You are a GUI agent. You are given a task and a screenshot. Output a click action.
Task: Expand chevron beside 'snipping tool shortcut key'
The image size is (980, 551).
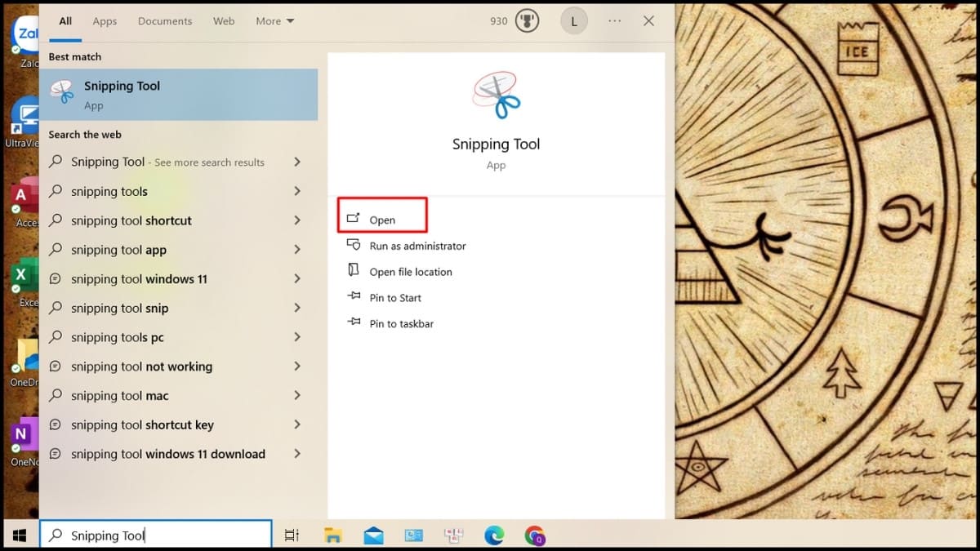point(297,424)
